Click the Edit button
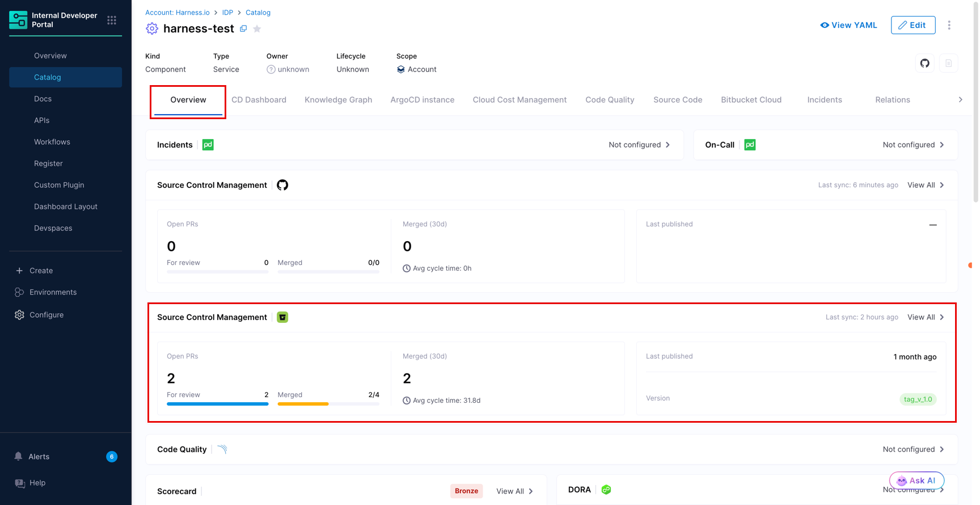Image resolution: width=980 pixels, height=505 pixels. [913, 25]
